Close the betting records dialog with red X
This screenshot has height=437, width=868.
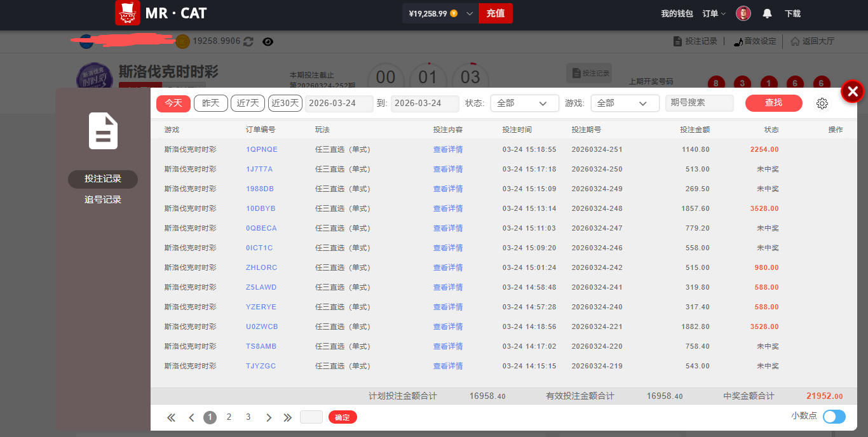click(x=852, y=91)
